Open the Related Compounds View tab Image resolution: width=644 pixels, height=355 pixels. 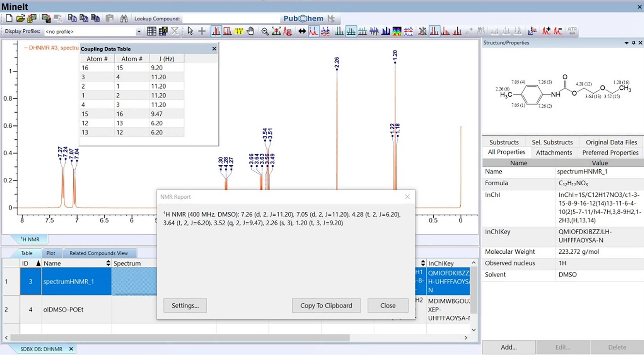click(x=98, y=253)
